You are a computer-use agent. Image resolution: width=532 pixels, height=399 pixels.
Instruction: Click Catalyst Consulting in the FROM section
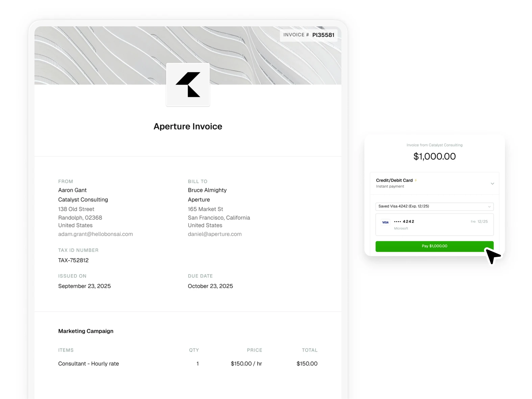[x=83, y=200]
